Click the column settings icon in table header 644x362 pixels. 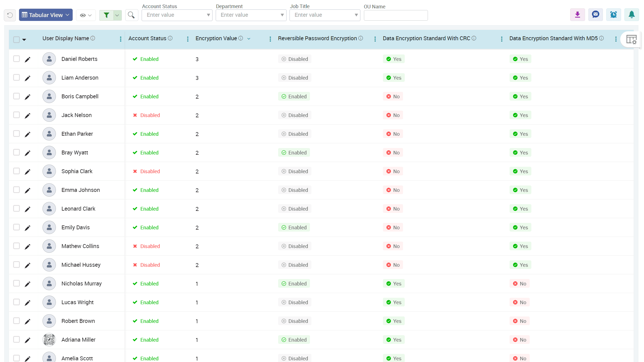[632, 39]
